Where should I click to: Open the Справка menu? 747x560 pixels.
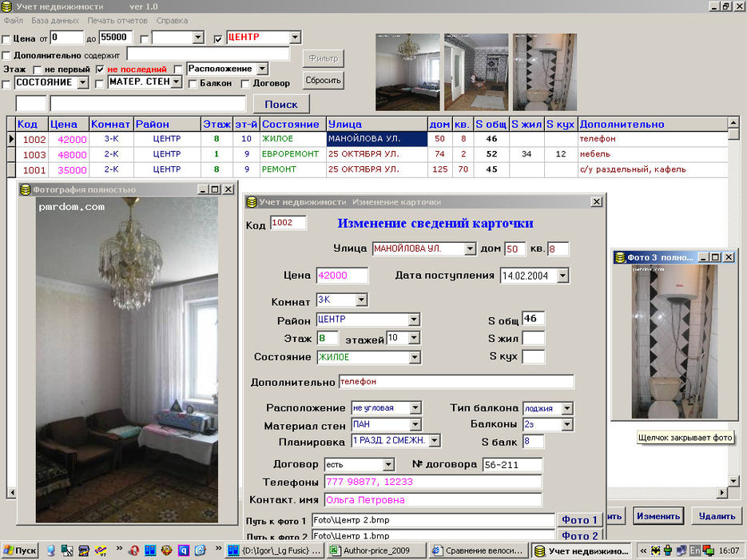(172, 21)
